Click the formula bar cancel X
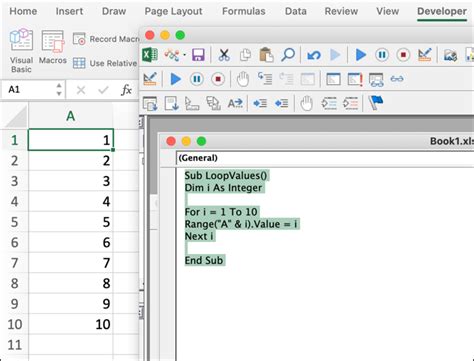474x361 pixels. (x=81, y=90)
